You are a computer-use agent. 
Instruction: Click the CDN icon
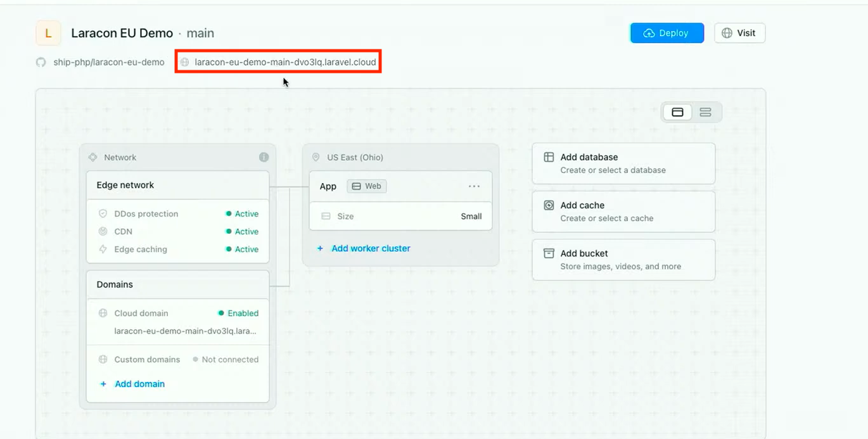[103, 231]
